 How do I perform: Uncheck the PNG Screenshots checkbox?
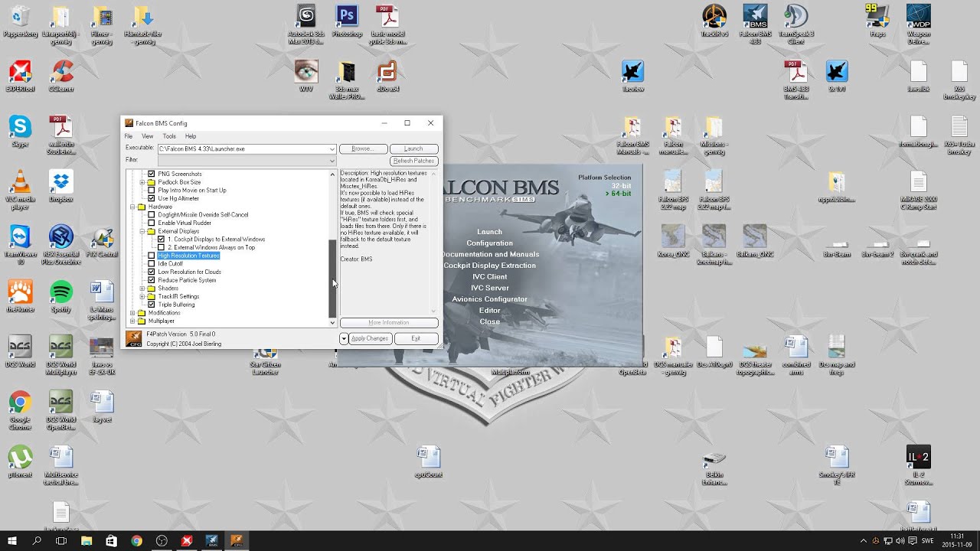coord(151,174)
